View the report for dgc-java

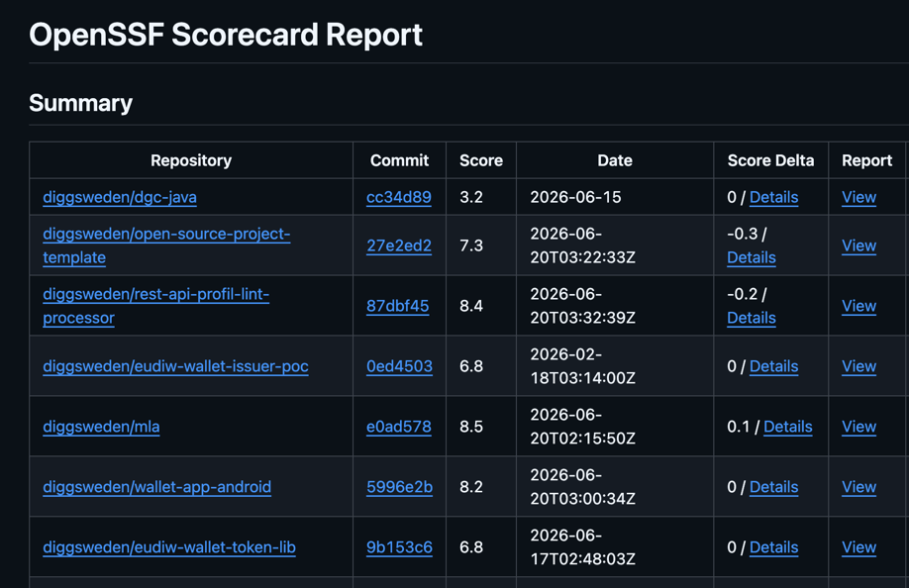pos(859,197)
